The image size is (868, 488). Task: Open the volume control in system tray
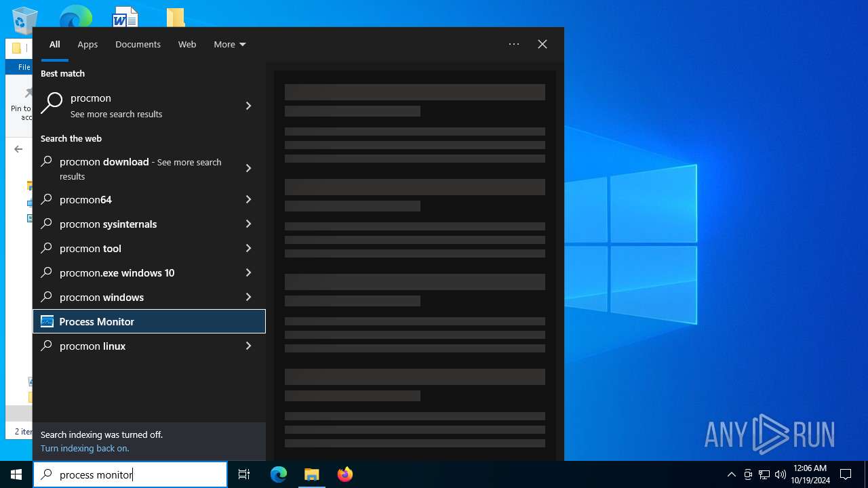[x=781, y=474]
